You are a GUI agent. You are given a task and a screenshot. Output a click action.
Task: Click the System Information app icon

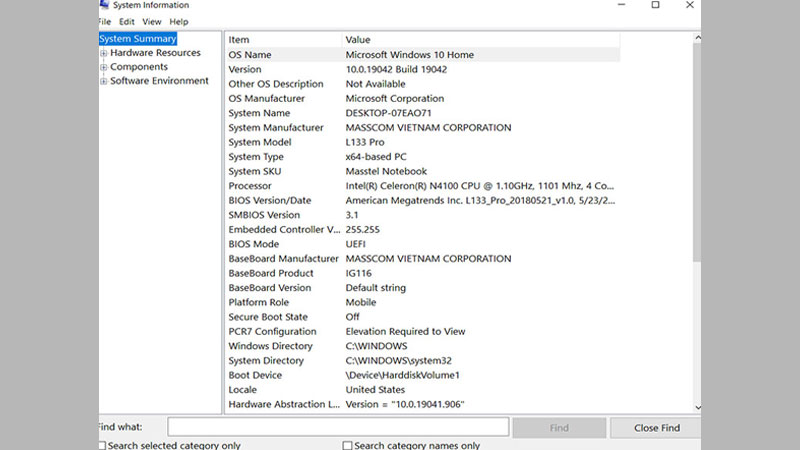click(104, 5)
